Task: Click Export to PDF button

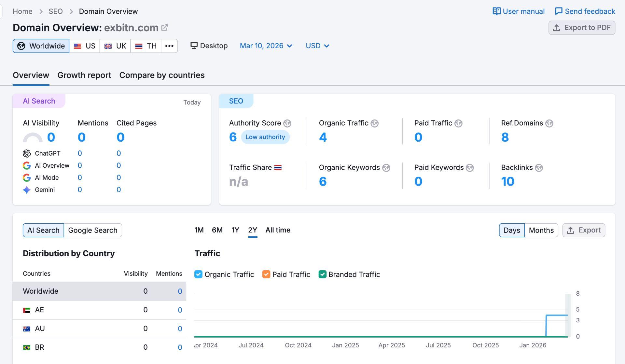Action: 582,28
